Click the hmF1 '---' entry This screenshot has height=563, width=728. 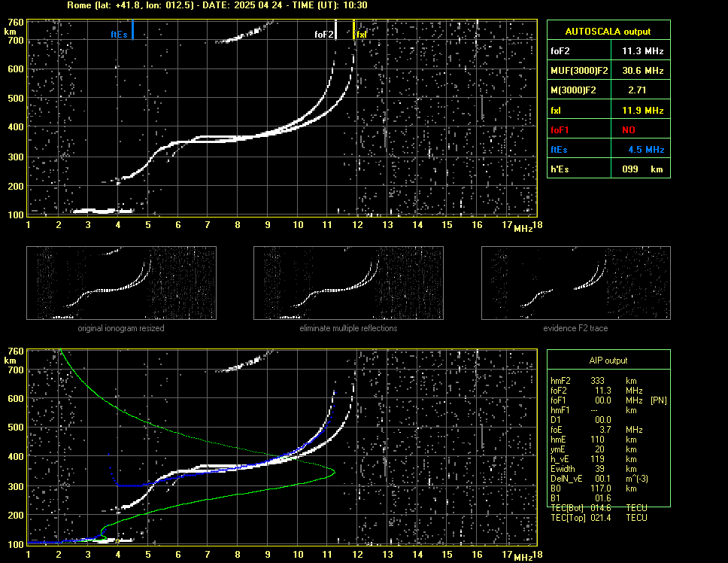coord(593,410)
